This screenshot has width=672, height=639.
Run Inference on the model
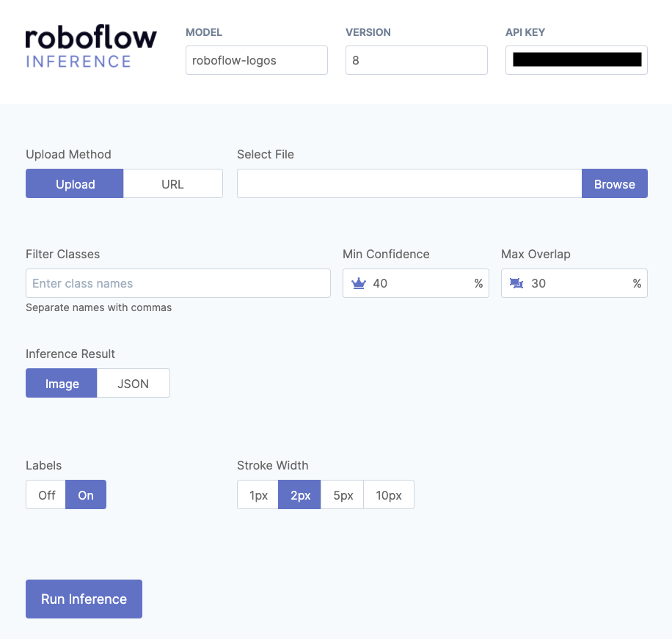click(x=84, y=599)
